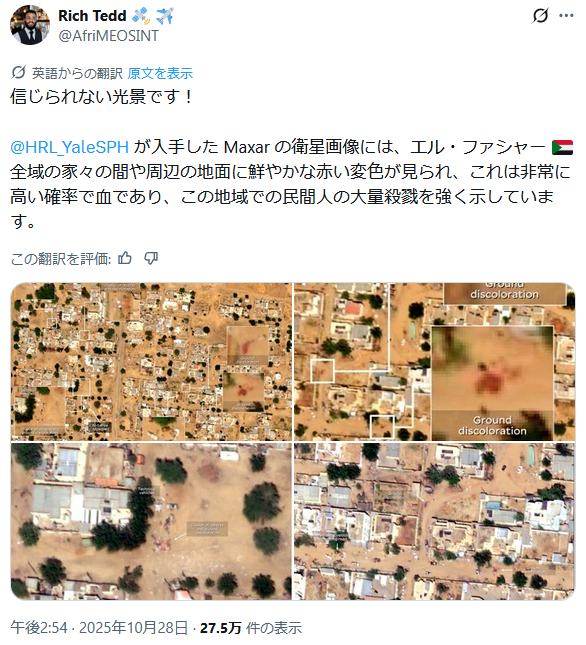Open the @HRL_YaleSPH mention
Image resolution: width=586 pixels, height=645 pixels.
click(69, 147)
